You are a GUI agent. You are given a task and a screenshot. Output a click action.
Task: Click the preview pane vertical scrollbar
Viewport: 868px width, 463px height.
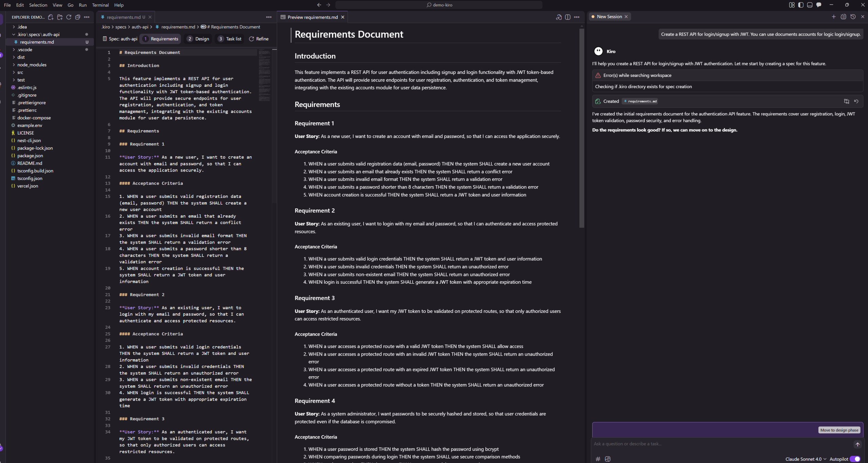point(582,128)
